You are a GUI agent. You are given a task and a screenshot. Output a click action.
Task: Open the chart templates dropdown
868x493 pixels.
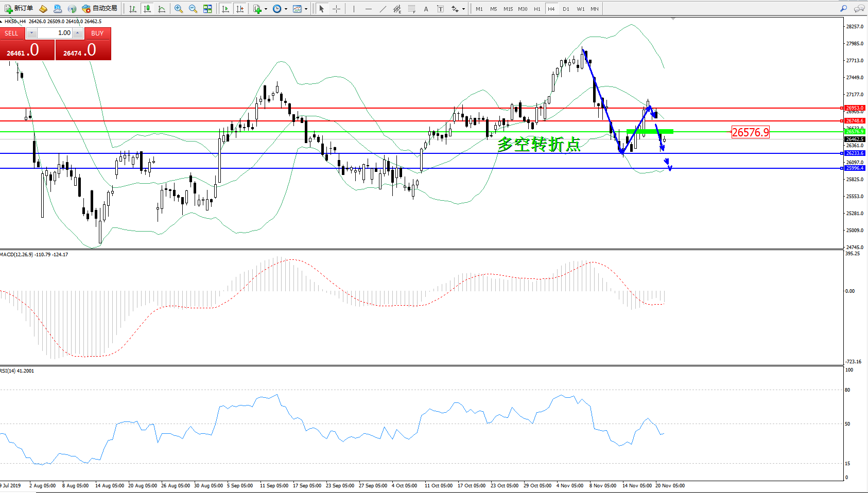306,9
